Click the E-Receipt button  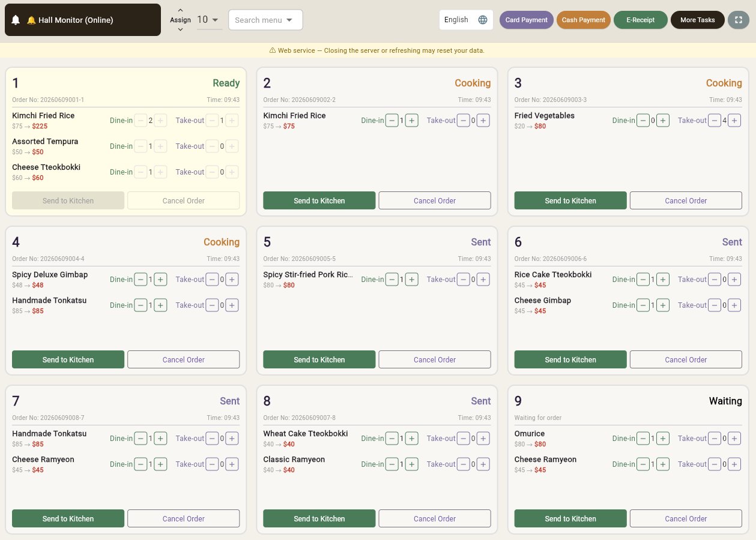640,20
